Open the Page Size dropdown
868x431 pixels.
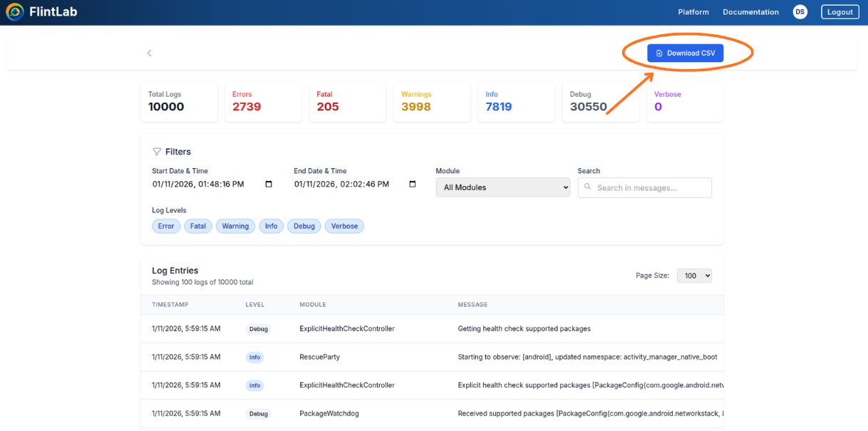point(694,276)
